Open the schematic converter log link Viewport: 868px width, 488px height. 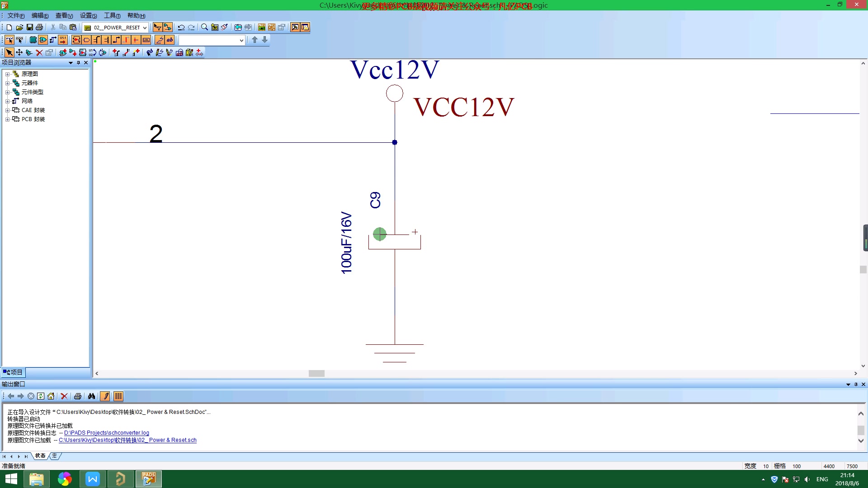[x=106, y=432]
